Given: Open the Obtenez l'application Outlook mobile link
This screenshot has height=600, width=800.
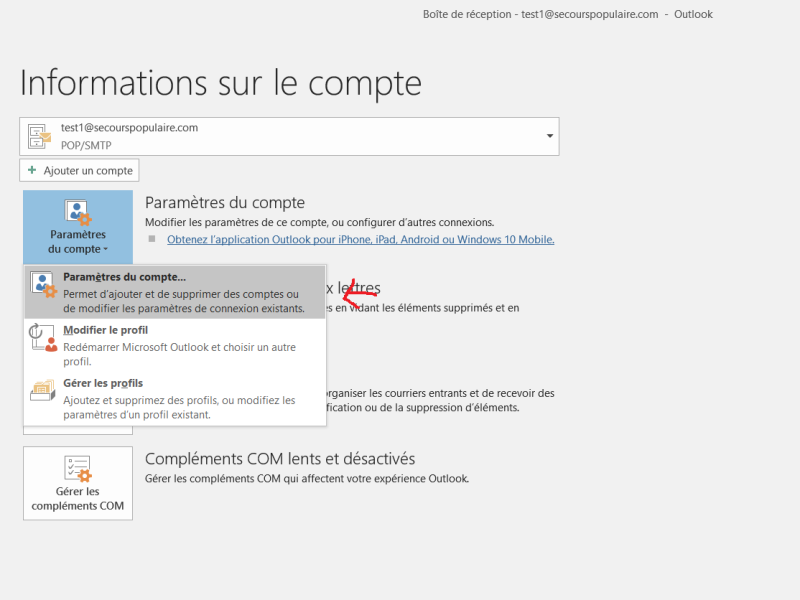Looking at the screenshot, I should (360, 239).
